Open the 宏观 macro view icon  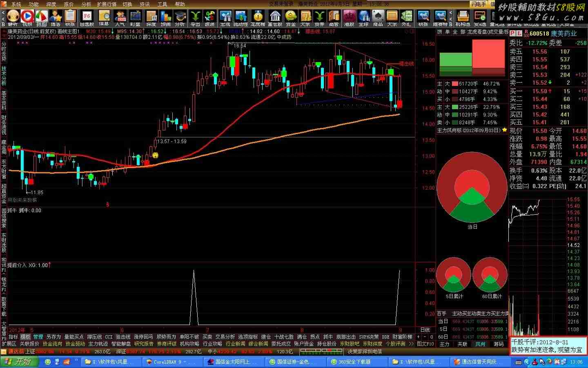[225, 17]
